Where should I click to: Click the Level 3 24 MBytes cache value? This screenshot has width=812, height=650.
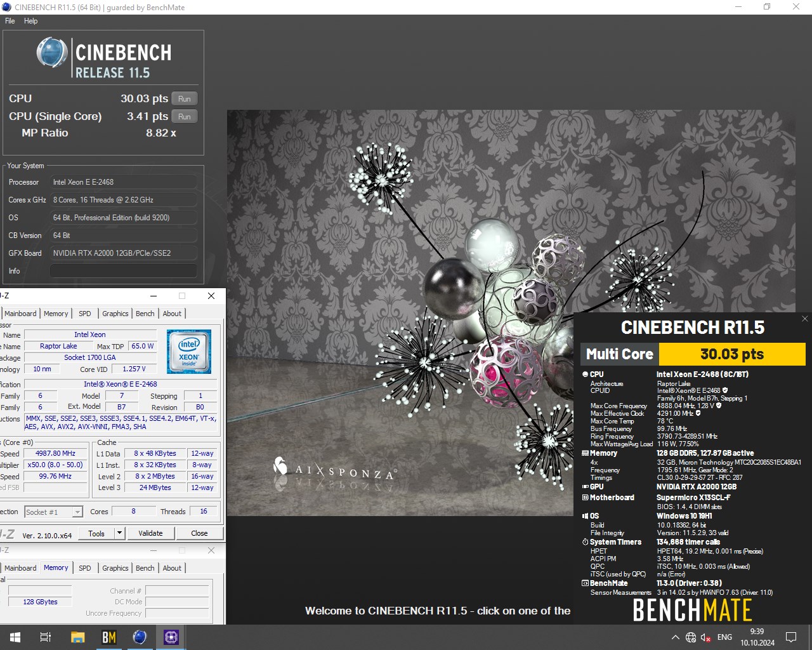155,487
